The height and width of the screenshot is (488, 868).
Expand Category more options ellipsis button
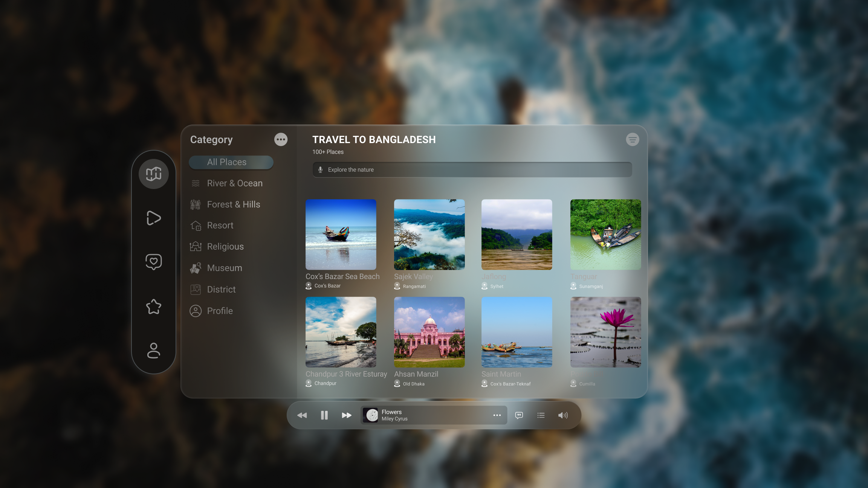tap(281, 139)
